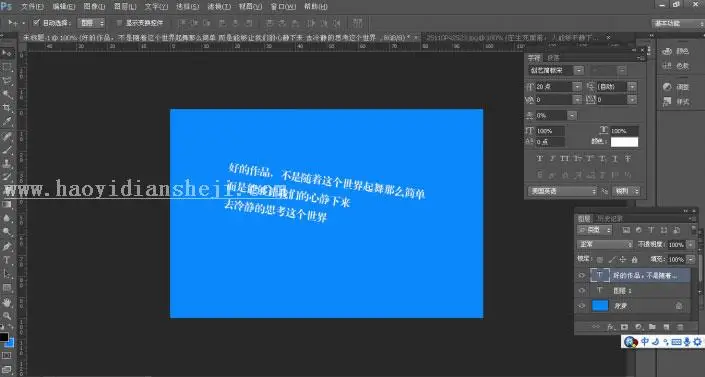Select the Horizontal Type tool

point(7,260)
